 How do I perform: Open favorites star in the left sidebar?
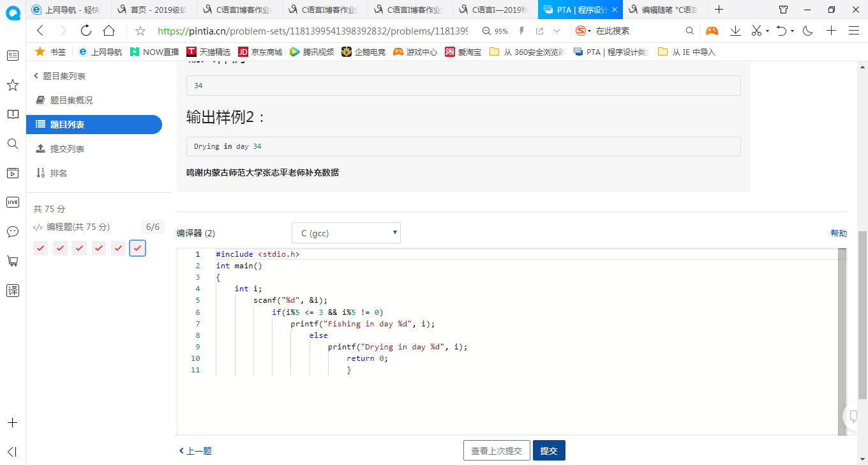pos(12,85)
